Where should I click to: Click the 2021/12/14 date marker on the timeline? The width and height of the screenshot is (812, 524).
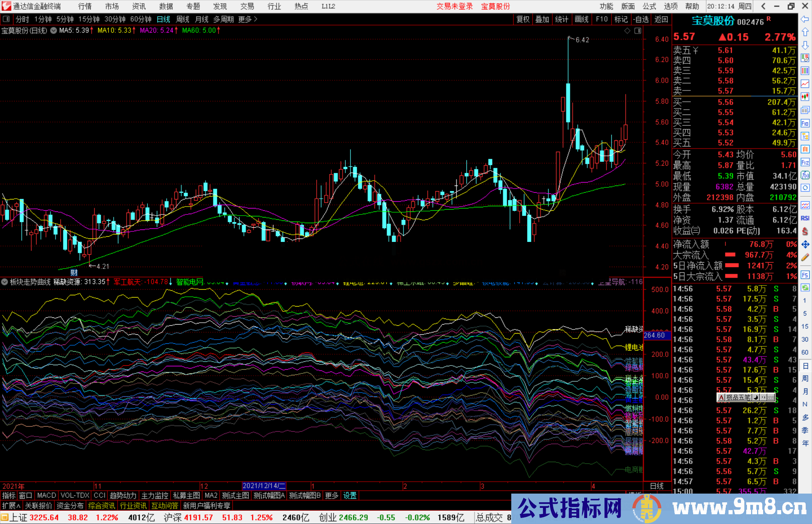point(264,486)
